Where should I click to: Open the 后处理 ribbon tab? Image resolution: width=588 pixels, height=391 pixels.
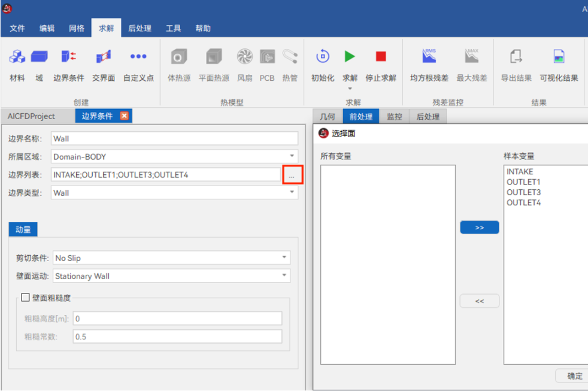tap(140, 28)
